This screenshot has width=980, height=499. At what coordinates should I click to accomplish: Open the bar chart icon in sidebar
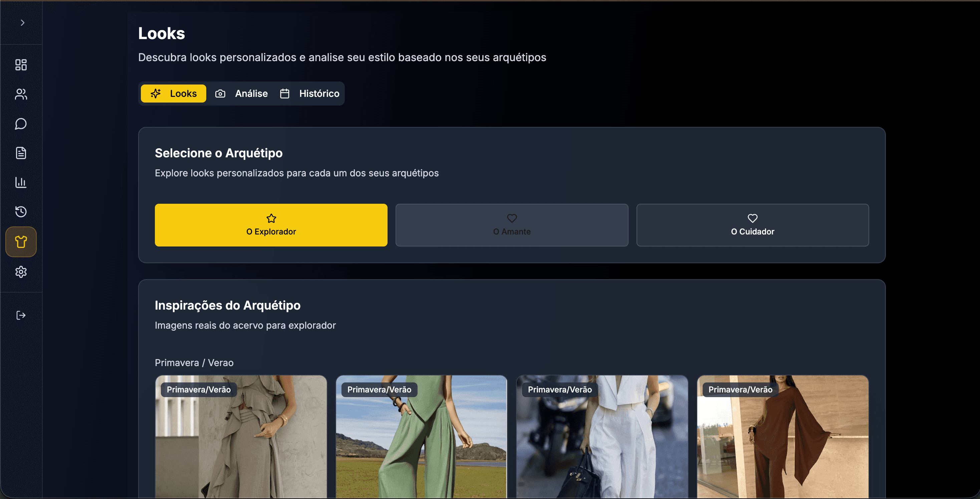pos(21,182)
